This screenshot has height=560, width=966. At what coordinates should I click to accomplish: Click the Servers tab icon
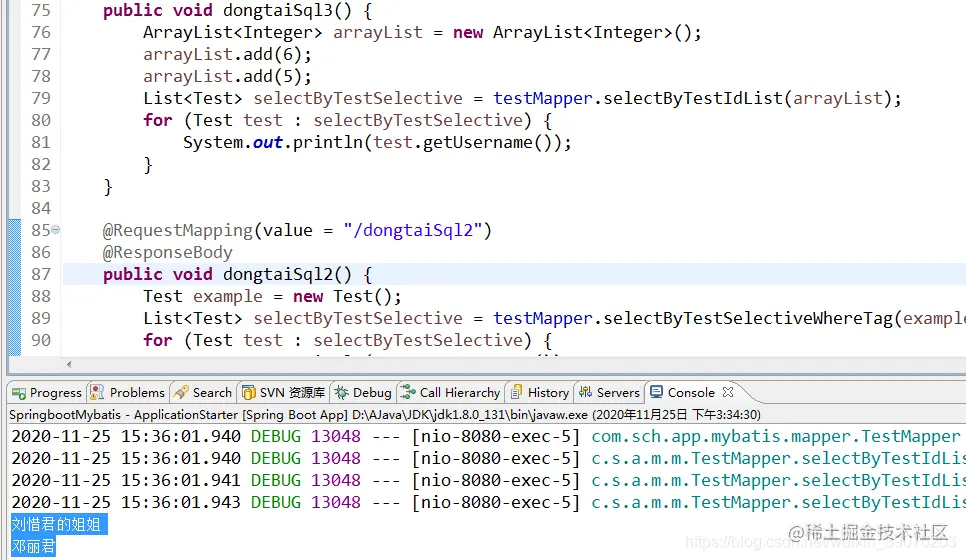click(x=585, y=392)
